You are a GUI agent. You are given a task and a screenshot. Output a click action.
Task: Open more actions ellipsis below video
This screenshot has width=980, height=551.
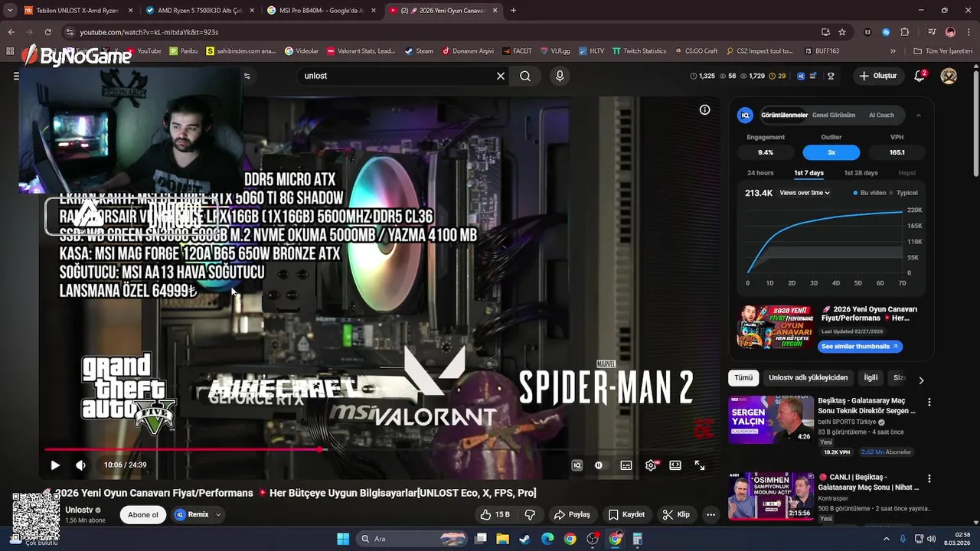point(711,515)
